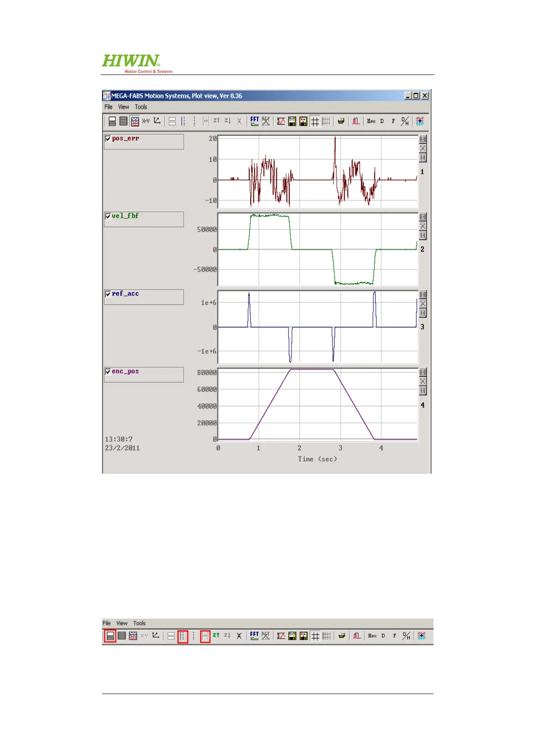
Task: Click Hex button in the bottom toolbar strip
Action: click(372, 636)
